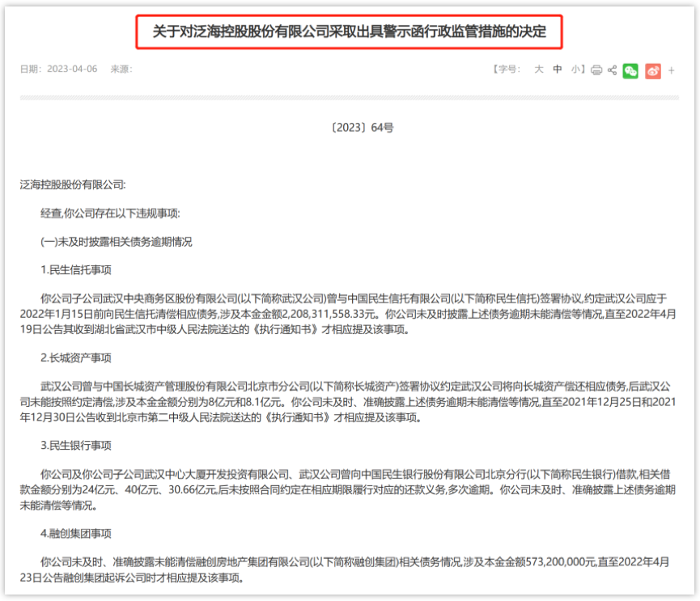The height and width of the screenshot is (601, 700).
Task: Set font size to large 大
Action: pos(538,69)
